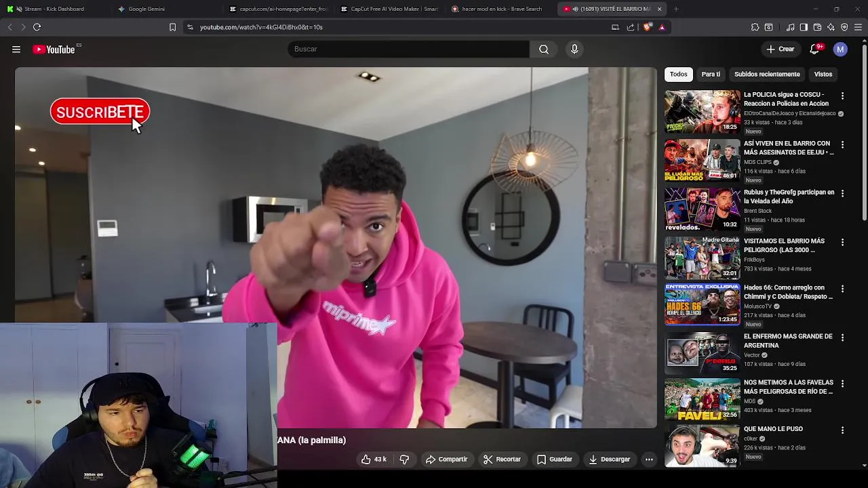Image resolution: width=868 pixels, height=488 pixels.
Task: Open Brave Wallet icon
Action: pos(817,27)
